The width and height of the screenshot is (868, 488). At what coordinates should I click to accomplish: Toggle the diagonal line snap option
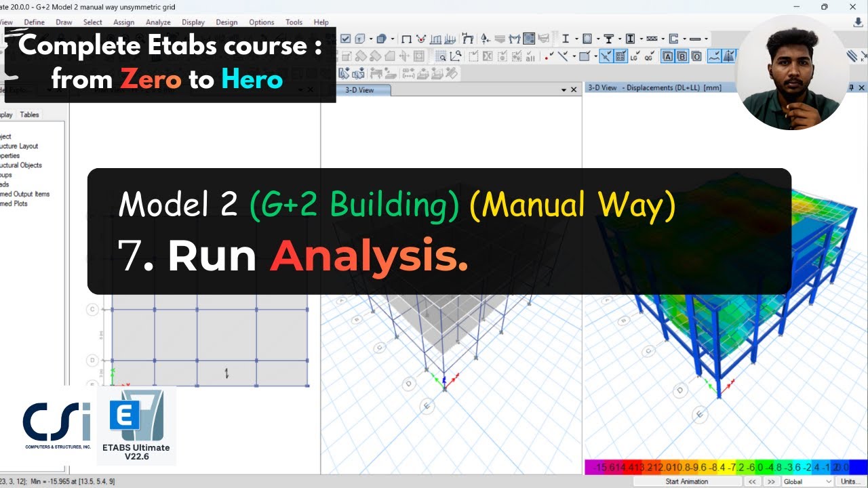[564, 56]
